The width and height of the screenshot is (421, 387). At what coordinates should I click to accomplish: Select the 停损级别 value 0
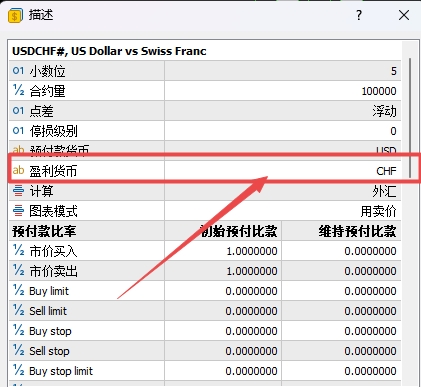(x=394, y=131)
